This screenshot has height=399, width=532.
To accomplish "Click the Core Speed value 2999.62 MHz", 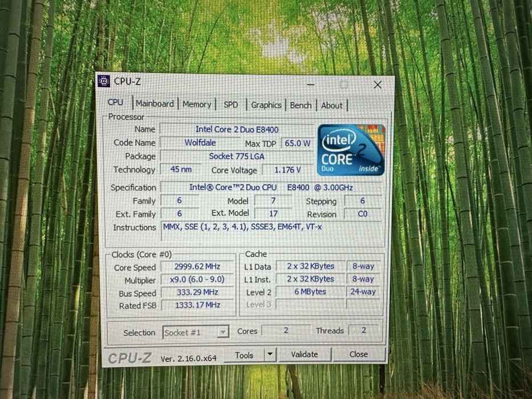I will (x=197, y=267).
